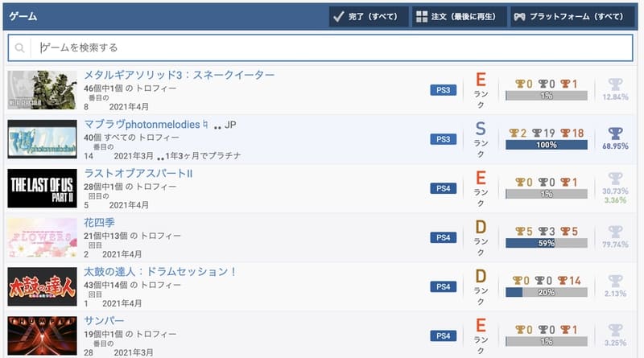Image resolution: width=644 pixels, height=358 pixels.
Task: Click the D rank icon for 太鼓の達人
Action: [x=481, y=277]
